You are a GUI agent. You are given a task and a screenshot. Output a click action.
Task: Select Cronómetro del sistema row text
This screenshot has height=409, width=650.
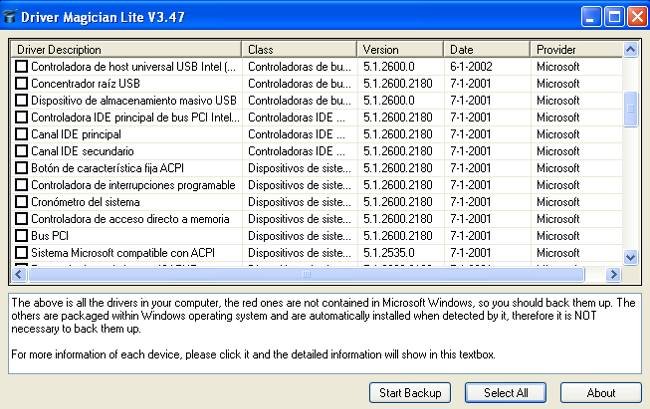[x=85, y=202]
